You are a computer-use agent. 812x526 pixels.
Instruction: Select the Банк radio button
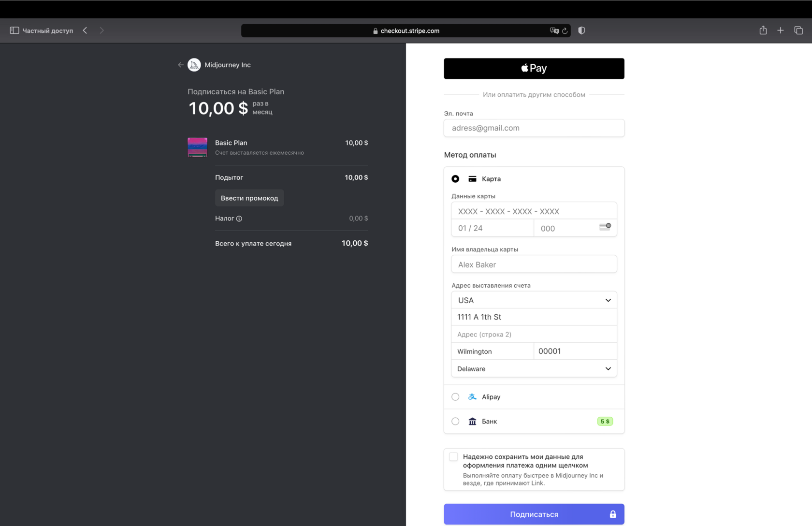pos(455,422)
